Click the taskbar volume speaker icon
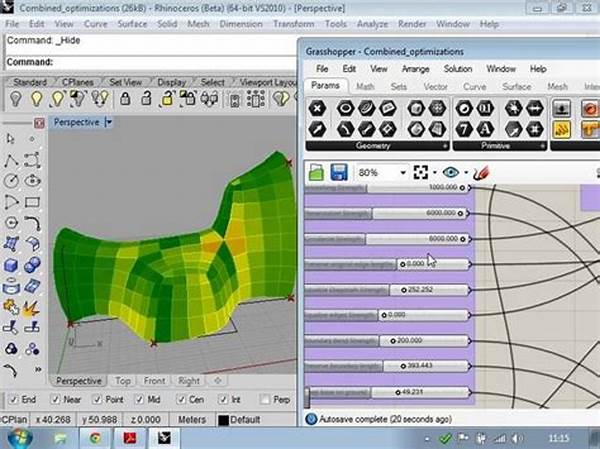 518,438
